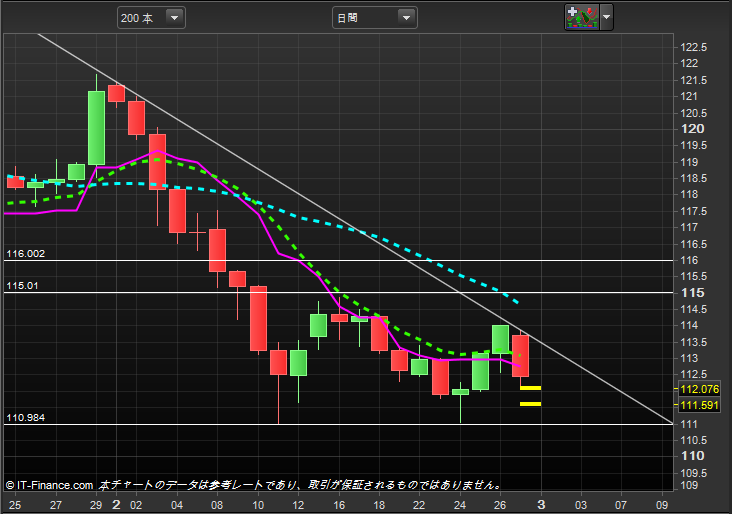Open the 日間 timeframe dropdown
Viewport: 732px width, 514px height.
tap(374, 18)
